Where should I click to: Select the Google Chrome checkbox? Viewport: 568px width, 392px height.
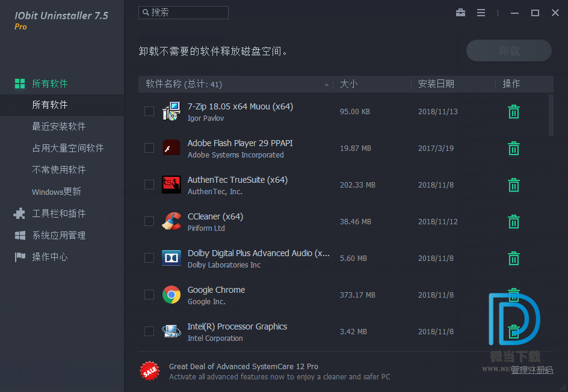click(149, 295)
